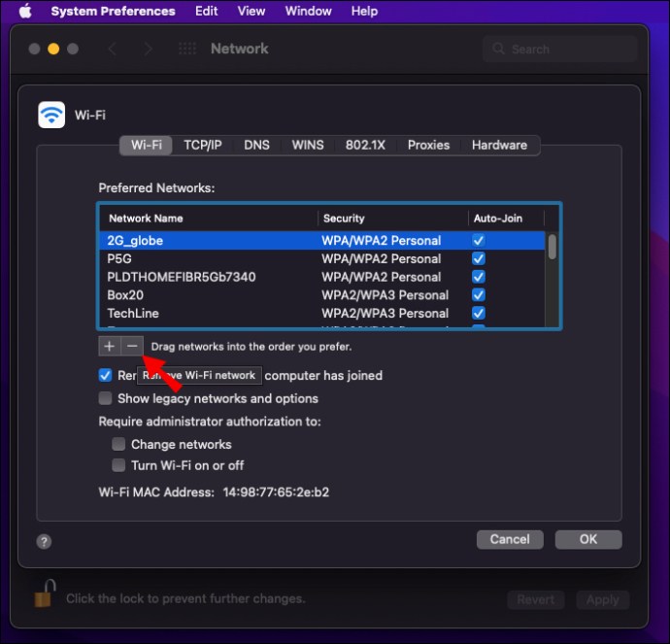Image resolution: width=670 pixels, height=644 pixels.
Task: Open the Apple menu
Action: [x=25, y=11]
